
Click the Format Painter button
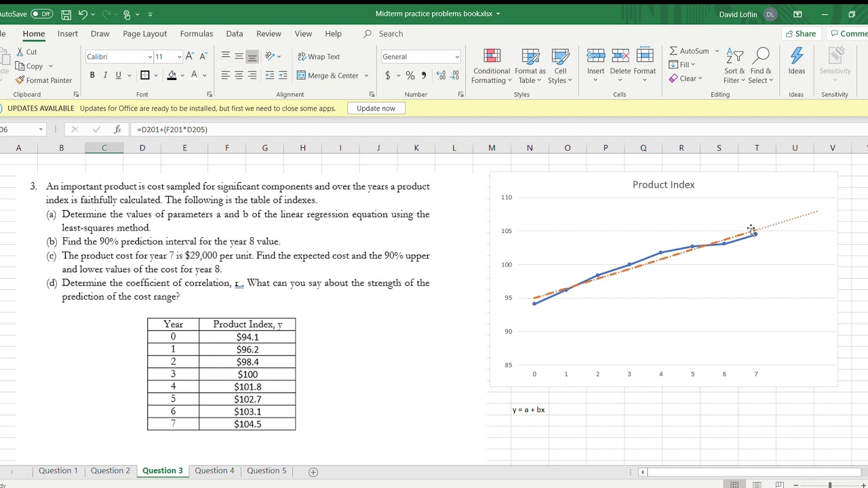coord(43,80)
